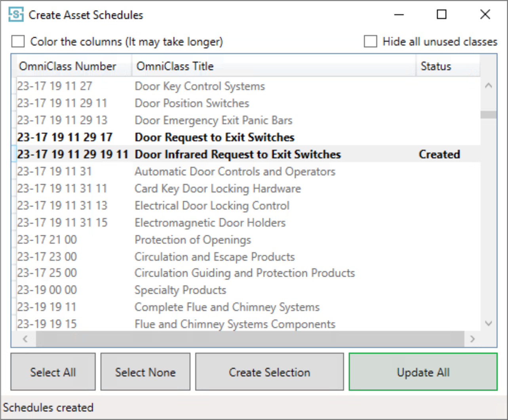Viewport: 508px width, 420px height.
Task: Click the Create Selection button
Action: pos(269,372)
